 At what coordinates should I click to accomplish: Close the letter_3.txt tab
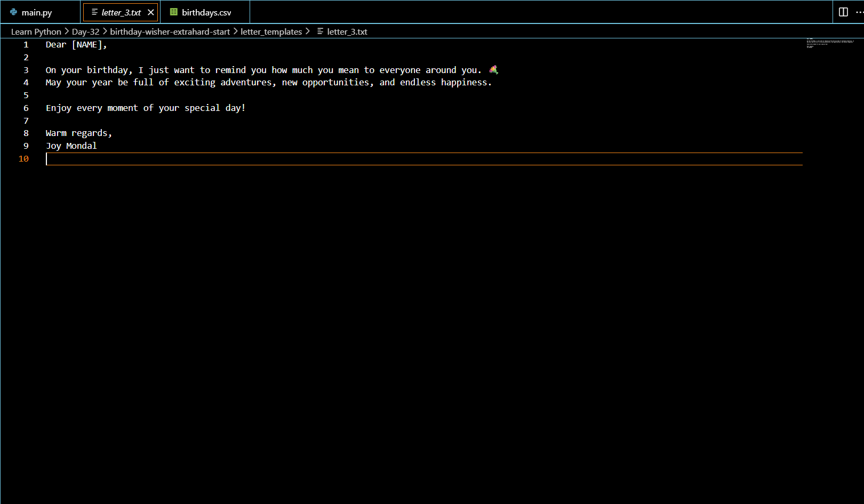click(x=151, y=12)
